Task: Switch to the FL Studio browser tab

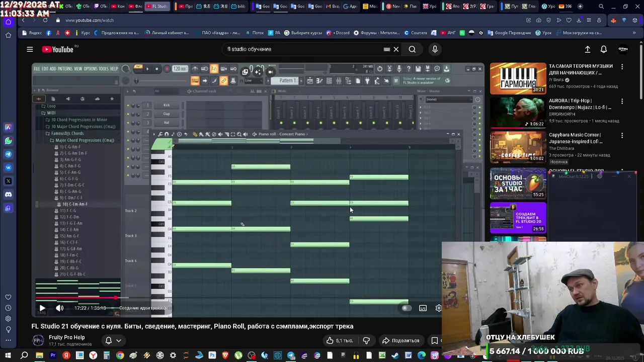Action: click(x=157, y=7)
